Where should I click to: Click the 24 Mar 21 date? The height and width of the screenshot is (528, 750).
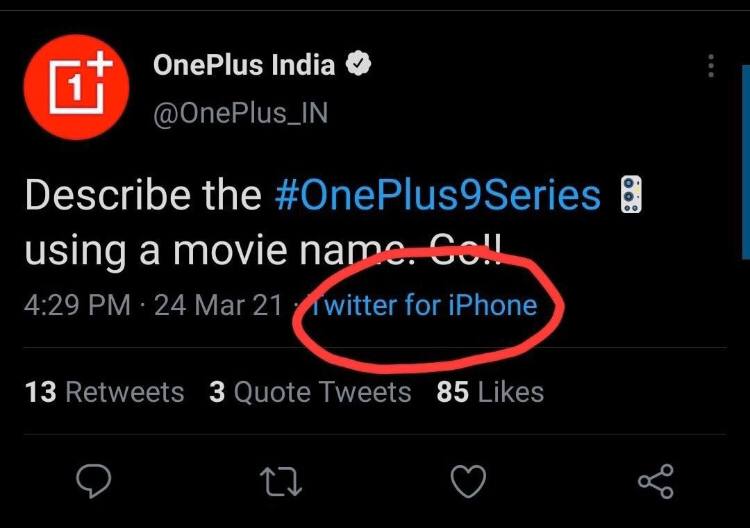[218, 305]
